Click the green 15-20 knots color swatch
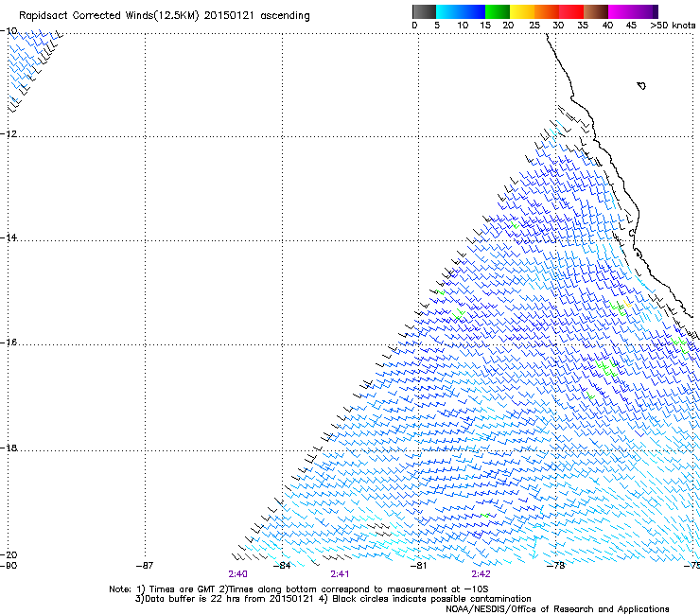Screen dimensions: 700x615 point(498,11)
